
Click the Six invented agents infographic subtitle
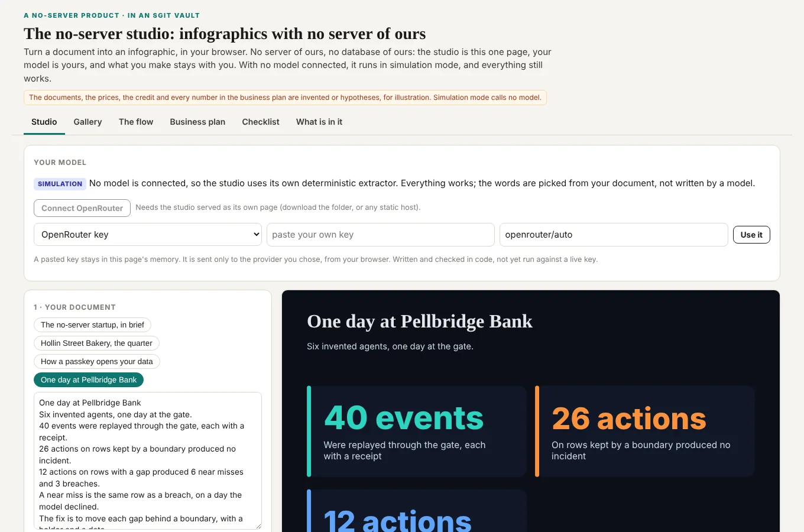pyautogui.click(x=390, y=346)
